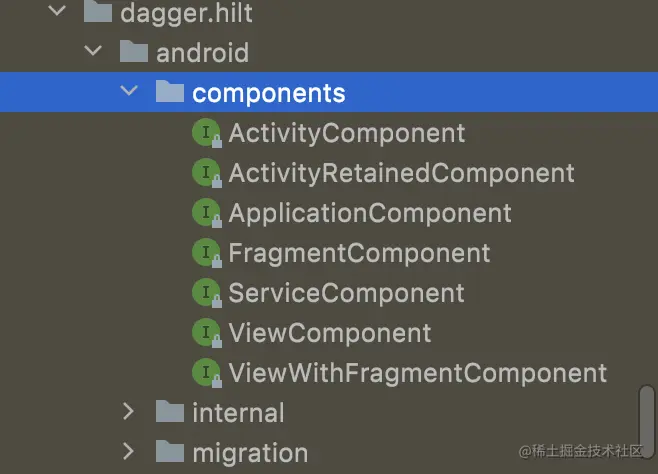This screenshot has width=658, height=474.
Task: Collapse the components folder
Action: pyautogui.click(x=128, y=92)
